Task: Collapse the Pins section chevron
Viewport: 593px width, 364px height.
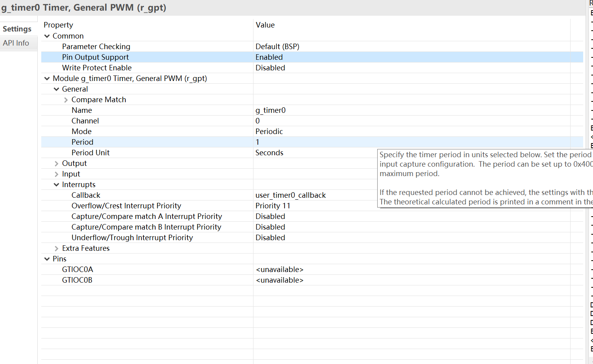Action: (x=47, y=259)
